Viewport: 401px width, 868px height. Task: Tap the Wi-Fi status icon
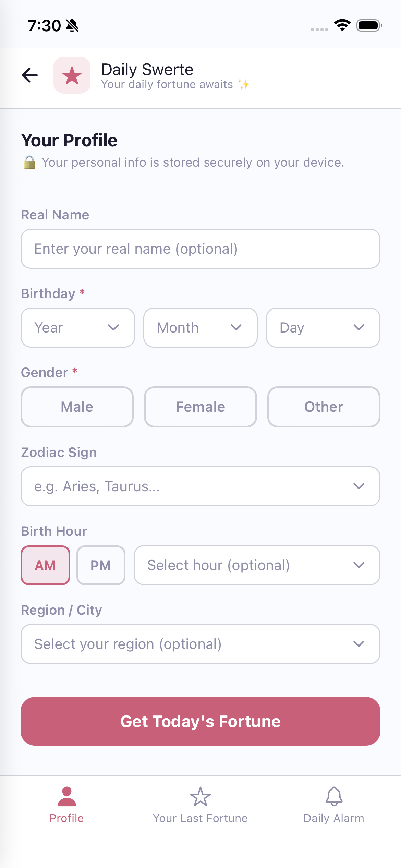pyautogui.click(x=342, y=25)
